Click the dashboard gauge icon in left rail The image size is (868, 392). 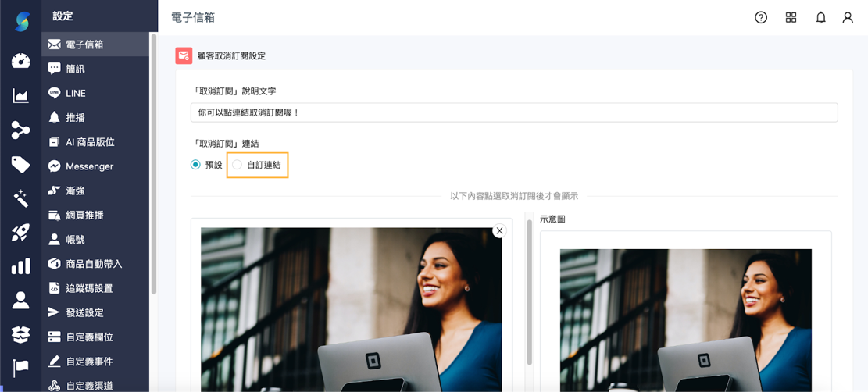click(20, 61)
